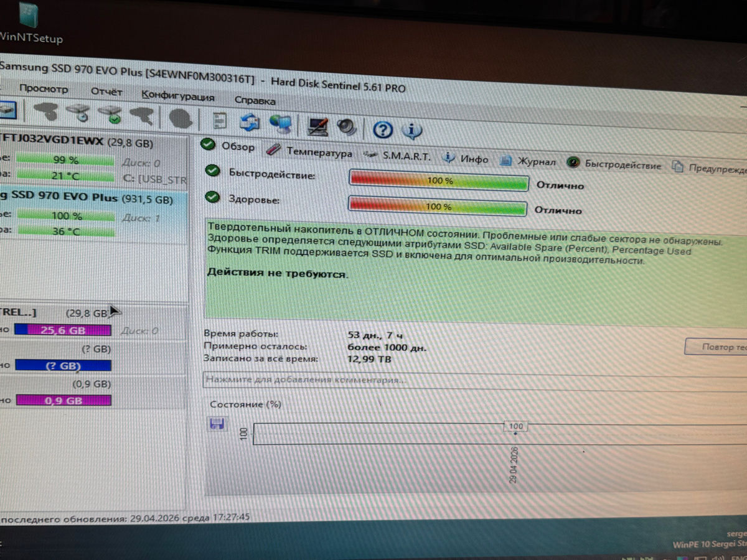Image resolution: width=747 pixels, height=560 pixels.
Task: Click the refresh arrows toolbar icon
Action: click(x=250, y=122)
